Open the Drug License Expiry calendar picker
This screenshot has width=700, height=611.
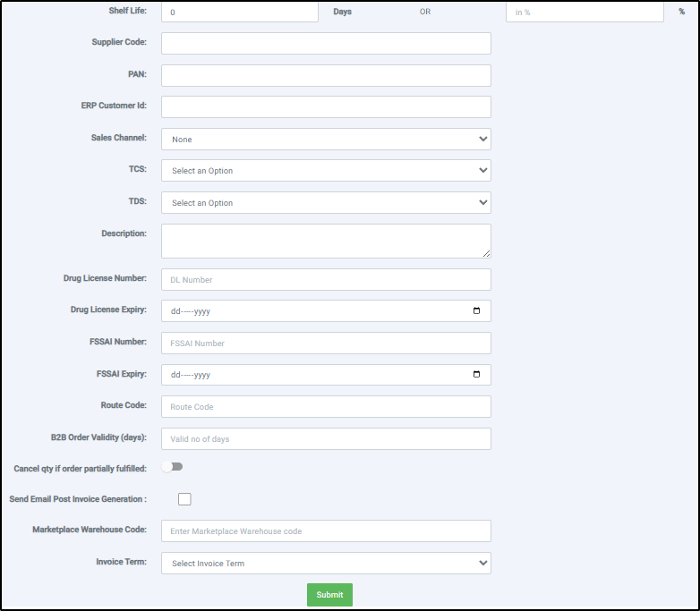pyautogui.click(x=476, y=311)
